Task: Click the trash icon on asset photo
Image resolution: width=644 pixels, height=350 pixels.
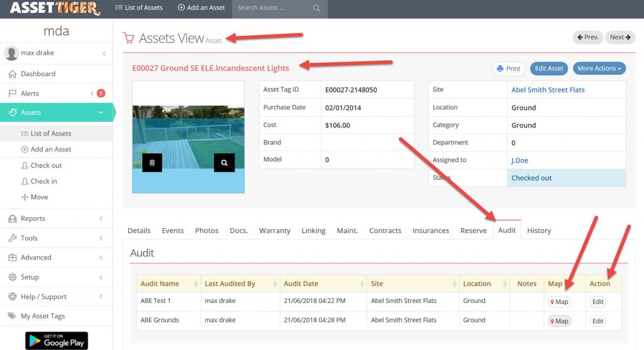Action: tap(152, 163)
